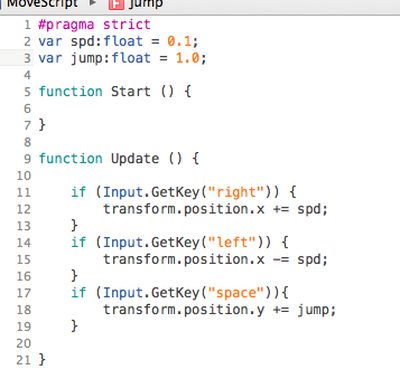
Task: Click 'Input' on line 17
Action: [123, 293]
